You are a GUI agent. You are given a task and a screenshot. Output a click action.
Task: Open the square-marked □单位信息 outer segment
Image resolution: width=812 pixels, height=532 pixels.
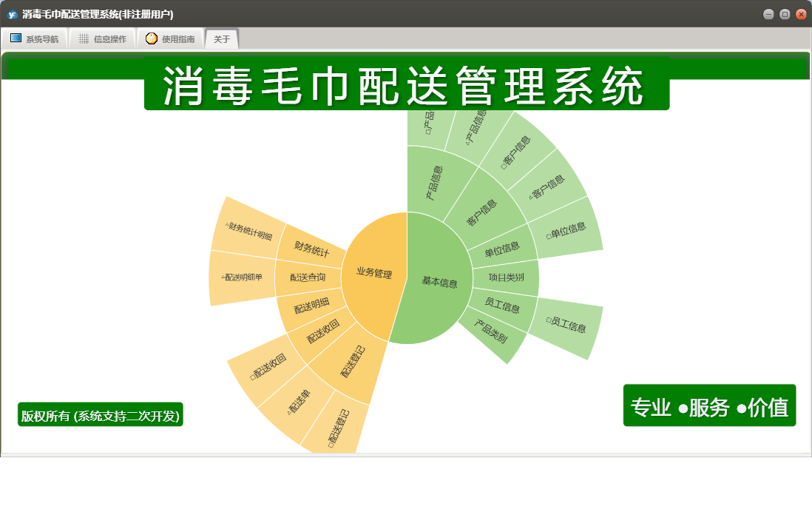coord(566,231)
